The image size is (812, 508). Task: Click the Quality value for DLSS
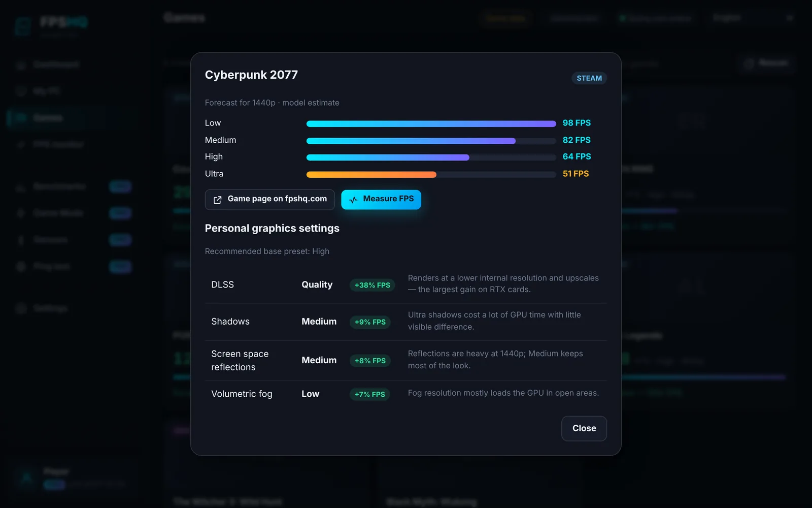coord(317,284)
